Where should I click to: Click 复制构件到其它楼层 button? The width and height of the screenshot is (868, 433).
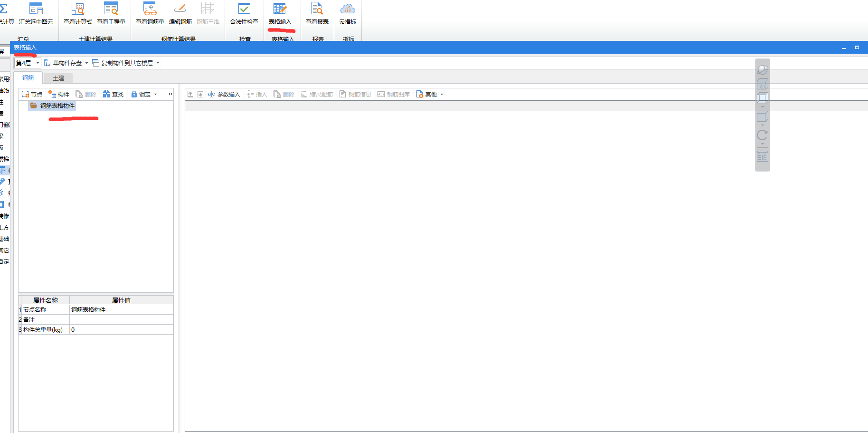pyautogui.click(x=123, y=63)
